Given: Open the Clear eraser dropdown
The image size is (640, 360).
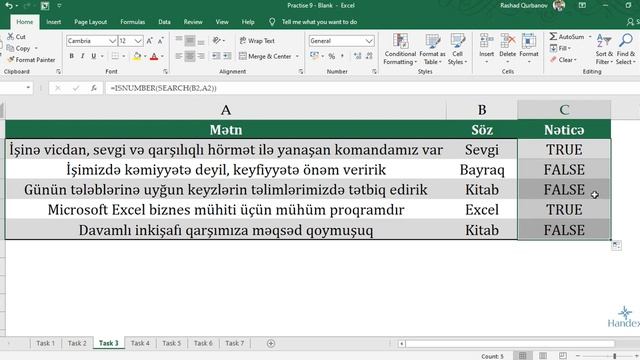Looking at the screenshot, I should pos(563,60).
